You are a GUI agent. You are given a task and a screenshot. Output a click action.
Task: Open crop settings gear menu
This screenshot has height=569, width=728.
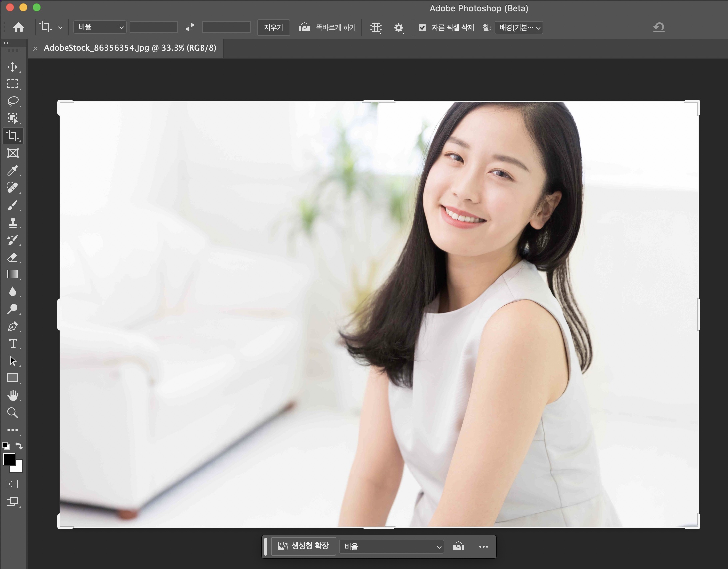(398, 28)
